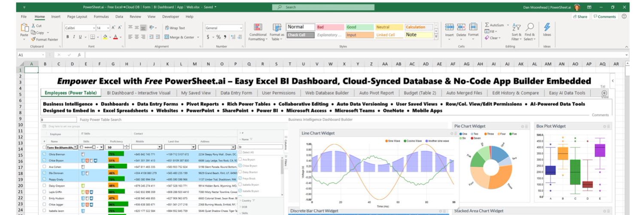Open the Clear menu button

(492, 38)
